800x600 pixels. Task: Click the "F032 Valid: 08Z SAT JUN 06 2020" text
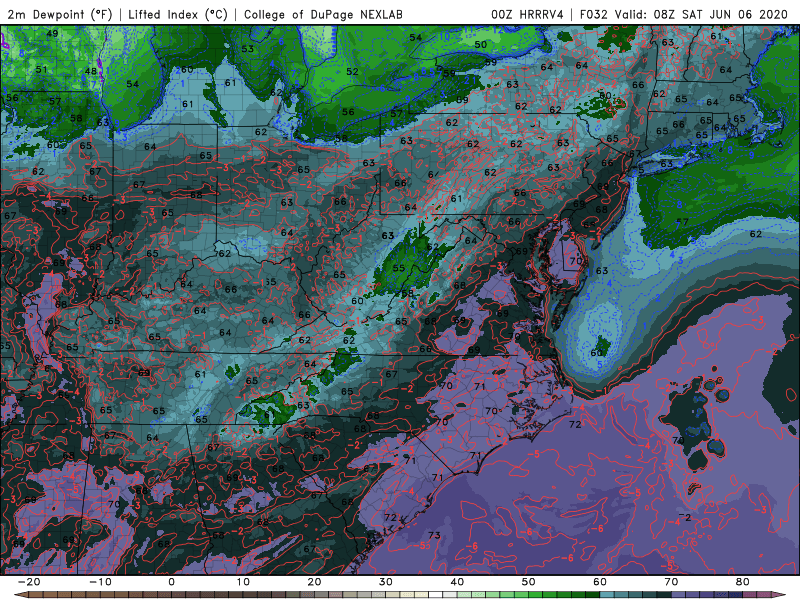point(684,15)
